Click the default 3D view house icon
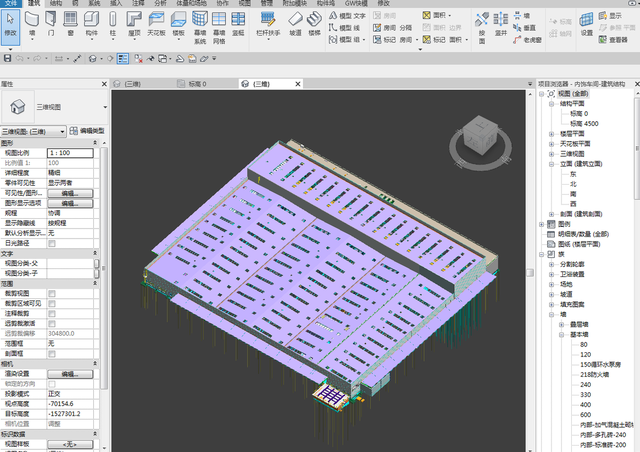 click(93, 59)
